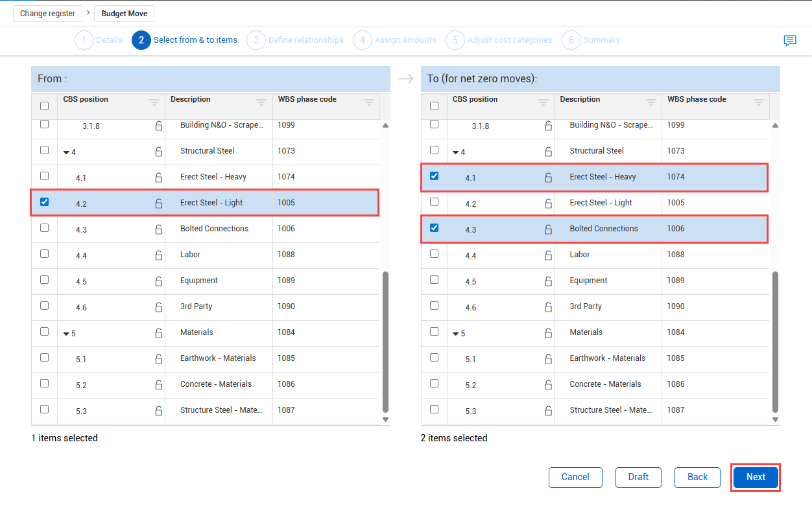Click the lock icon for From row 4.2
The width and height of the screenshot is (812, 508).
[159, 203]
